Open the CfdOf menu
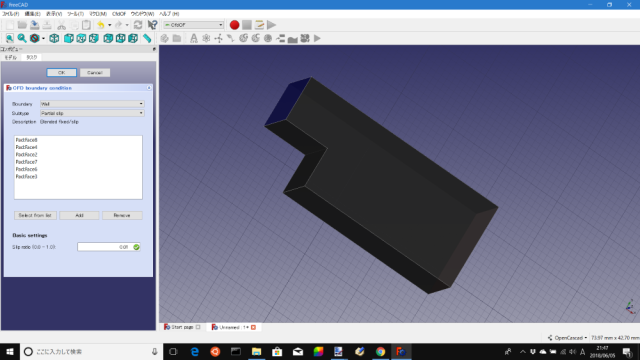The image size is (640, 360). click(x=119, y=14)
